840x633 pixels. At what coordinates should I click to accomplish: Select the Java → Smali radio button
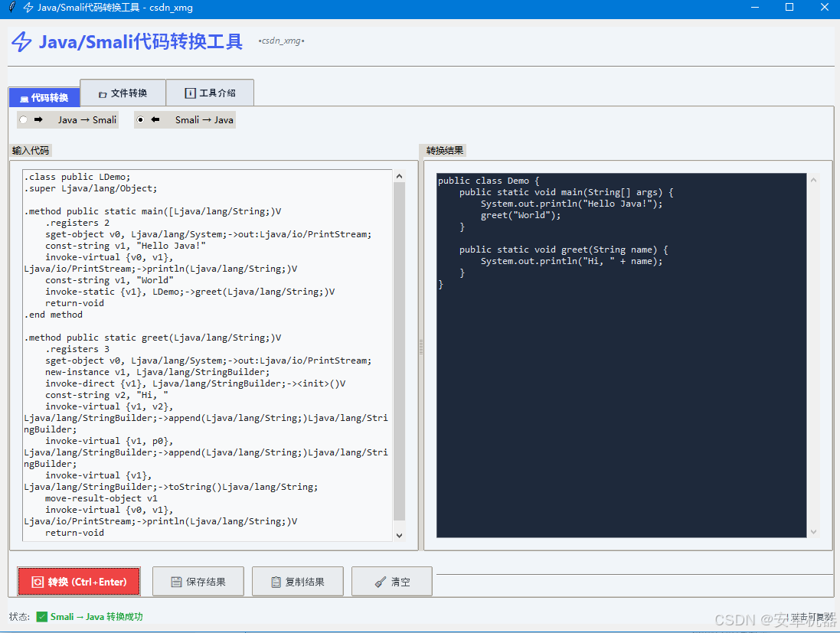tap(23, 119)
